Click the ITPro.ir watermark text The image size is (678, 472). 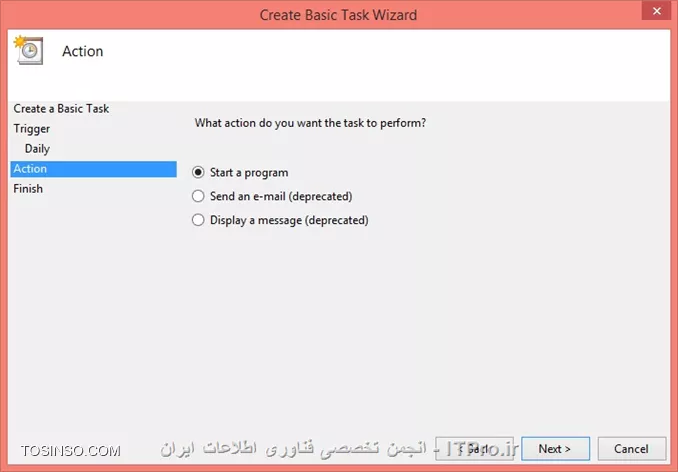coord(482,449)
